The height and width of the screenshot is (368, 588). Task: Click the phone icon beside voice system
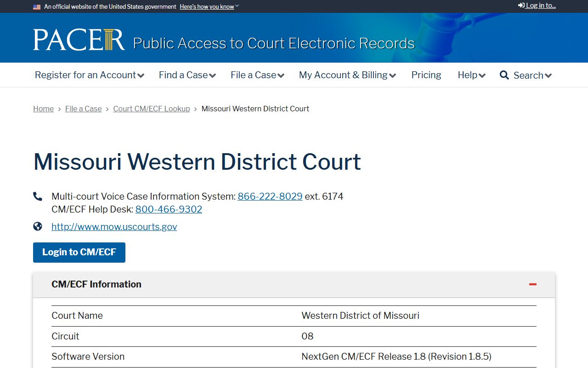point(38,196)
